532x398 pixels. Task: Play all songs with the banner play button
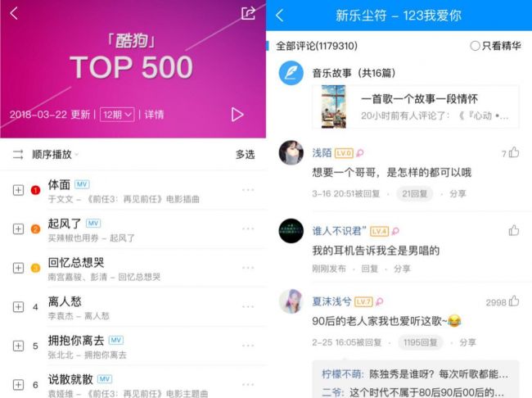pos(237,115)
